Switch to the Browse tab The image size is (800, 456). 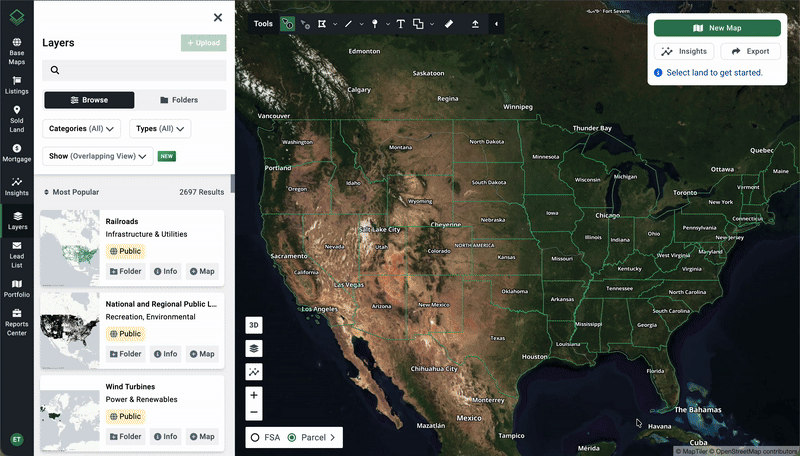[89, 100]
